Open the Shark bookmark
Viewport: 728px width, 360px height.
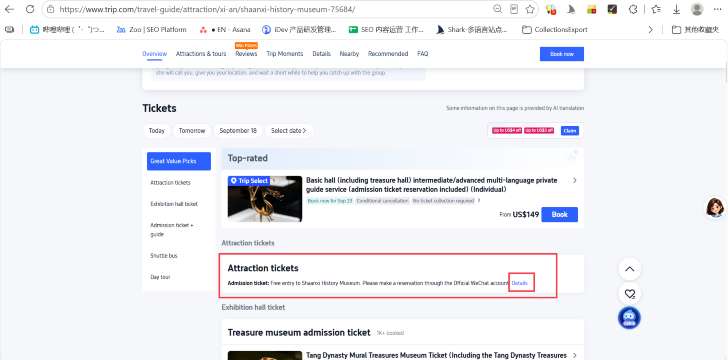point(472,30)
